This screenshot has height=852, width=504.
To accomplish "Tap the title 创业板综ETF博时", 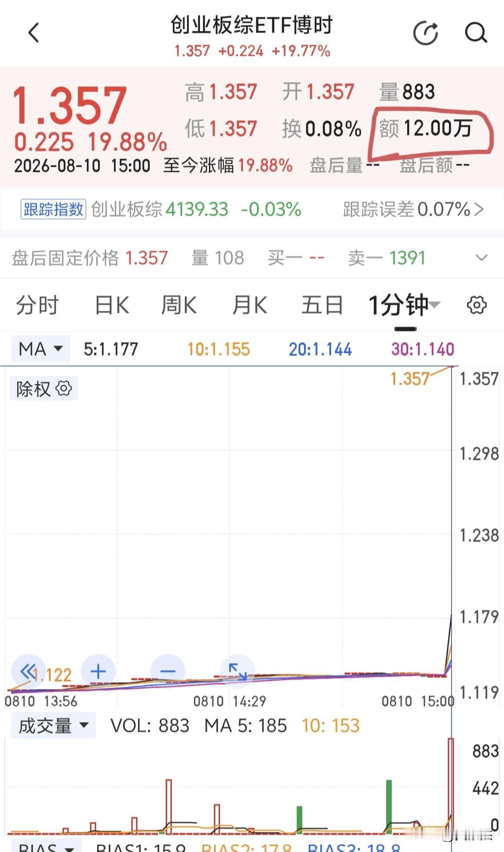I will [252, 25].
